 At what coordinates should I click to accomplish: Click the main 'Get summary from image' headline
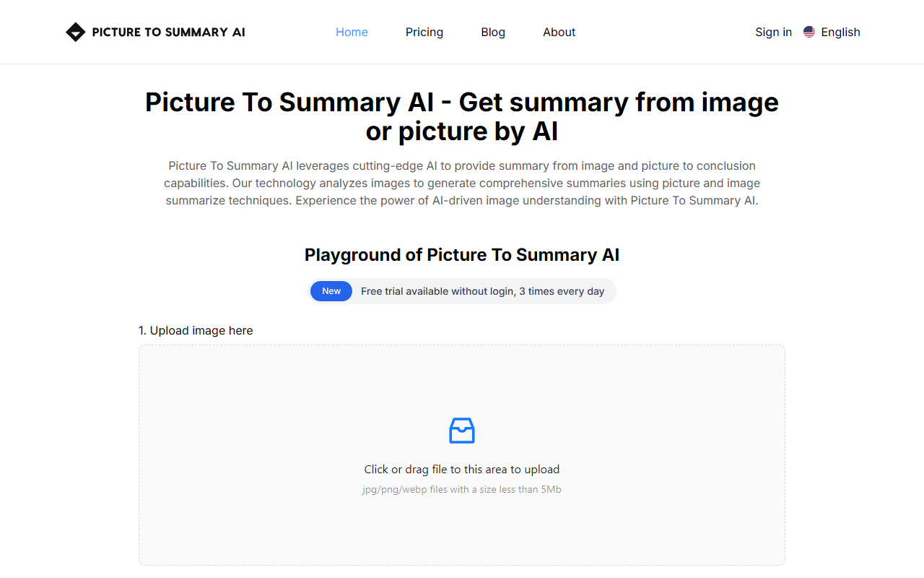click(x=462, y=116)
